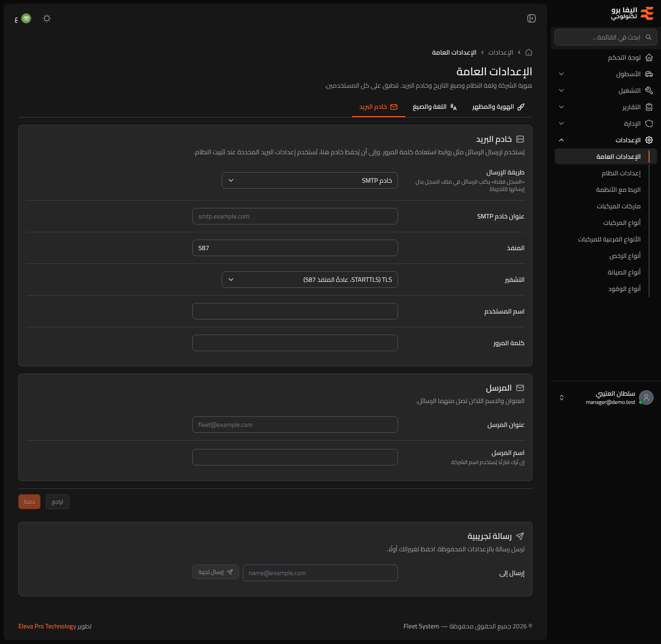Select الإعدادات العامة in the sidebar

(606, 157)
